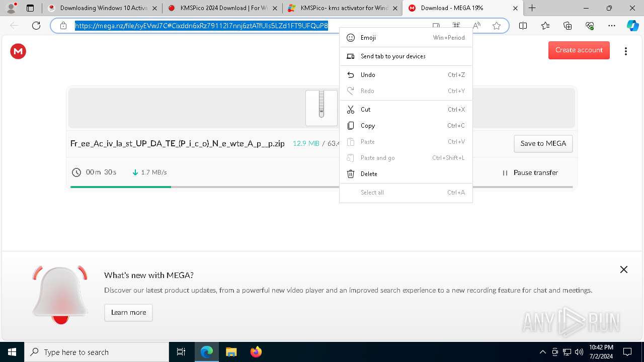Open Browser essentials heart icon
Image resolution: width=644 pixels, height=362 pixels.
pyautogui.click(x=590, y=26)
